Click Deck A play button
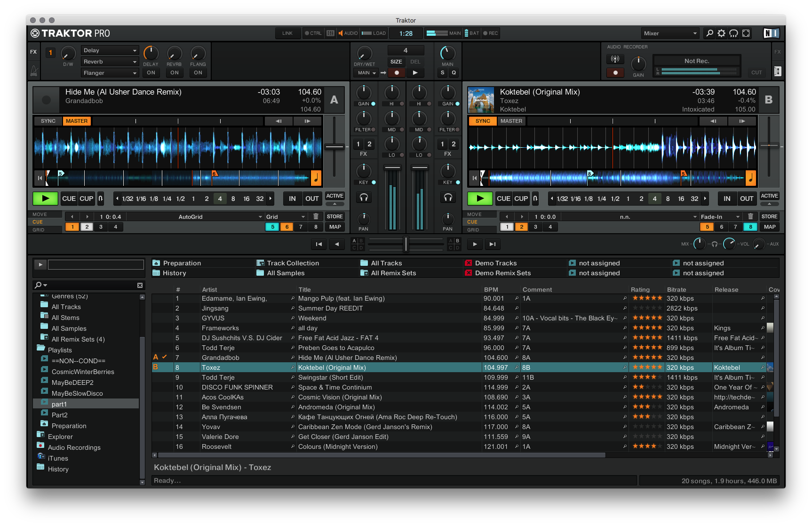This screenshot has height=526, width=812. click(x=45, y=199)
